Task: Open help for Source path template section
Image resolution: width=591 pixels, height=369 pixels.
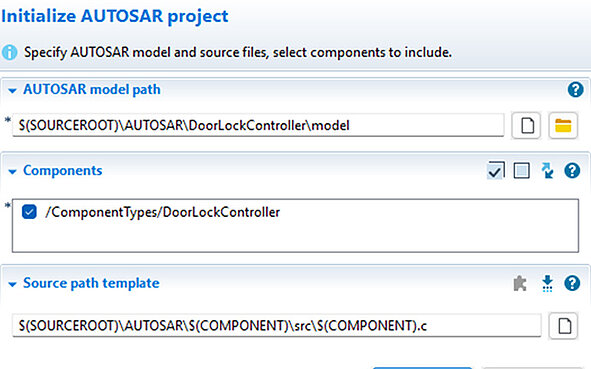Action: point(572,283)
